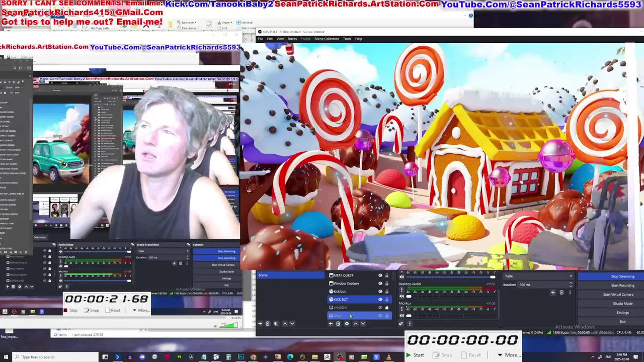Open VLC media player from the taskbar
This screenshot has width=644, height=362.
[388, 357]
